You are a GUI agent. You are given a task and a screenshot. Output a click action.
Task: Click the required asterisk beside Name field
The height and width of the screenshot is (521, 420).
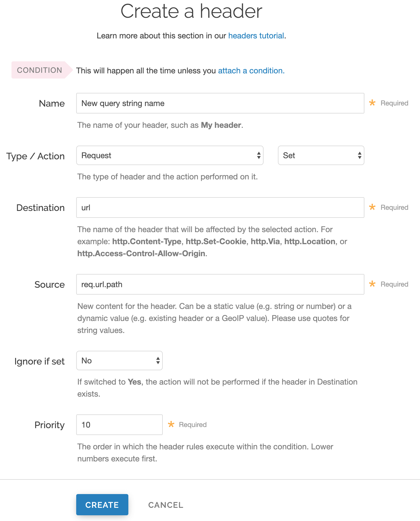tap(372, 103)
